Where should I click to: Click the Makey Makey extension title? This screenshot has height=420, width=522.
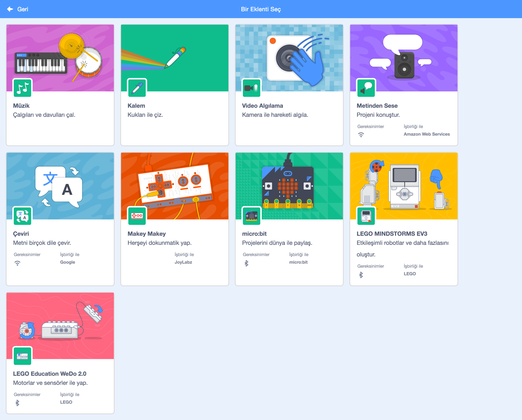tap(146, 234)
